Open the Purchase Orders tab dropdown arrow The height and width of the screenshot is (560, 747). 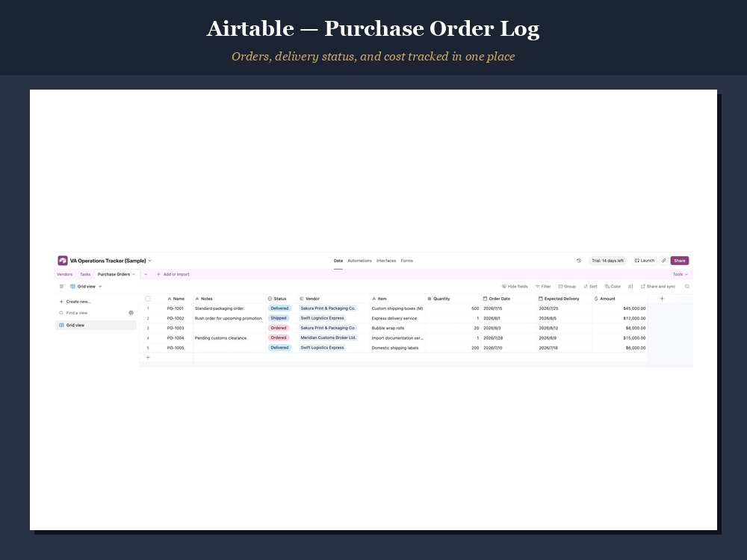pos(134,274)
